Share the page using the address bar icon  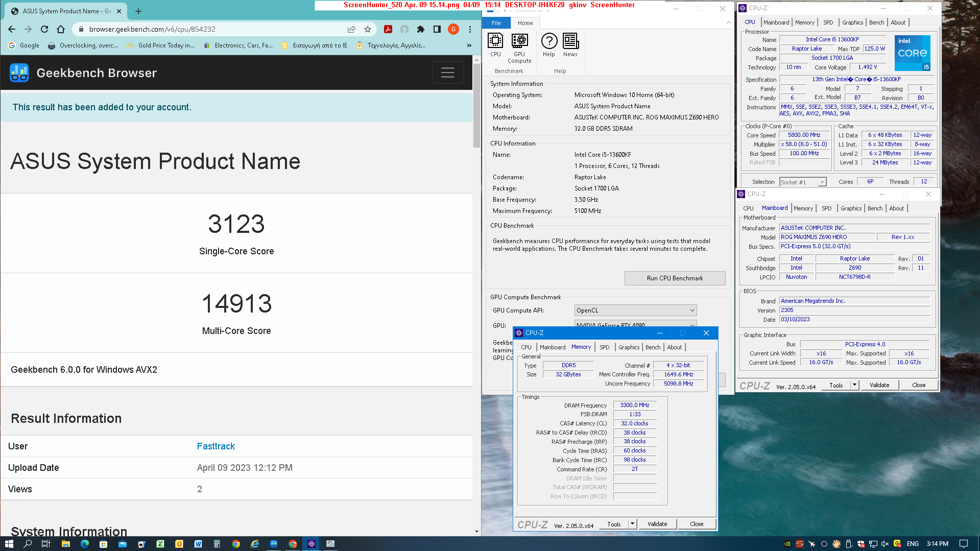351,29
